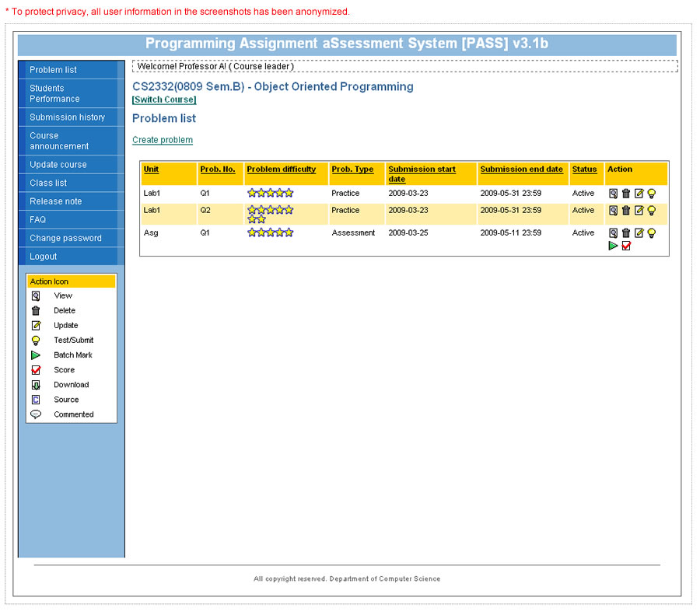Open Submission history menu item

67,117
